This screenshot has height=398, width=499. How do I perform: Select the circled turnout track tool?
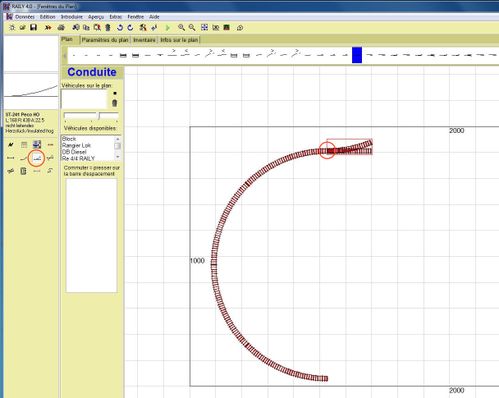coord(37,158)
